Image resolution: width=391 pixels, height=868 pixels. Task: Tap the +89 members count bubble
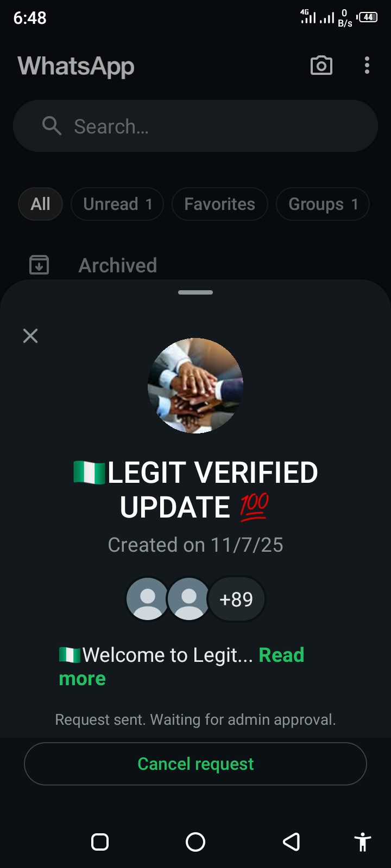point(236,599)
